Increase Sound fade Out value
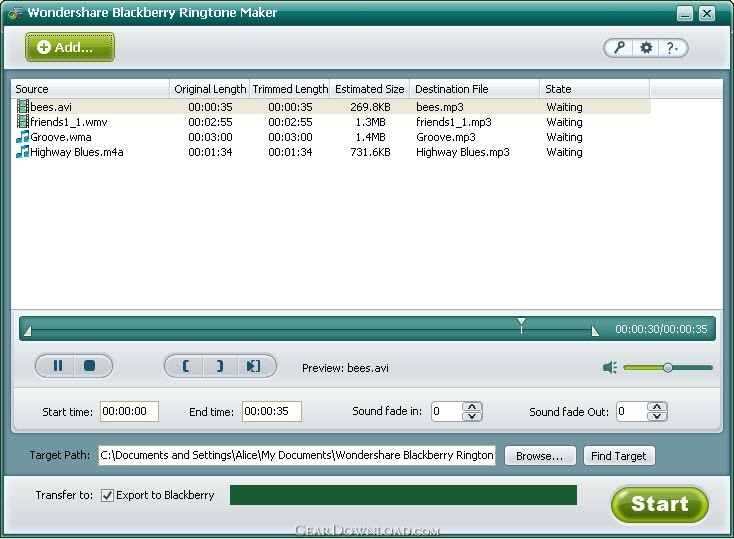 [x=657, y=406]
